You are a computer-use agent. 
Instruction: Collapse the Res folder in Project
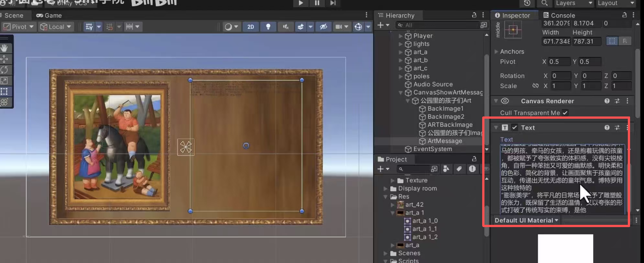tap(385, 197)
